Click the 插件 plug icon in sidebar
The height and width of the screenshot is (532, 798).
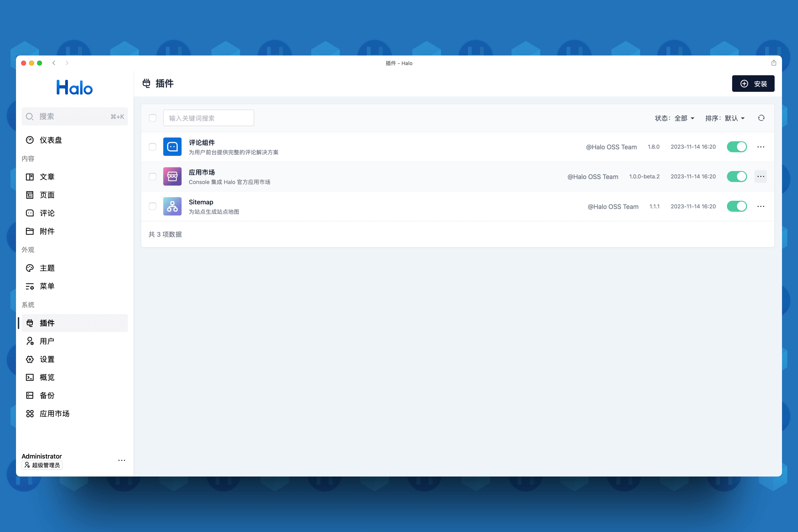point(30,323)
